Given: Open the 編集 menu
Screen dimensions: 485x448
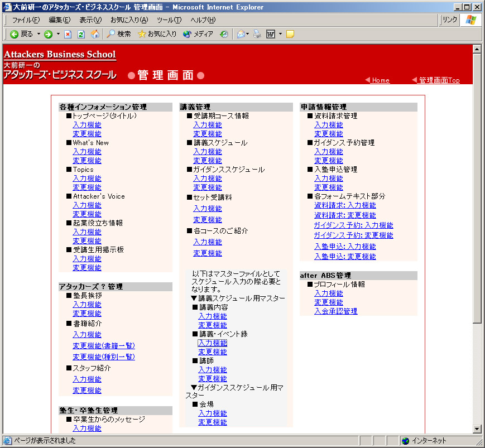Looking at the screenshot, I should (60, 20).
